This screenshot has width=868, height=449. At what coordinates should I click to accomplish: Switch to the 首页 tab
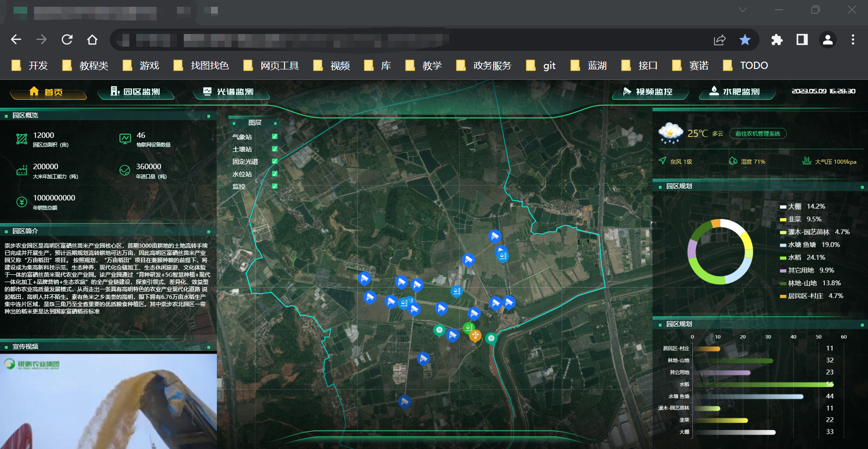(48, 92)
